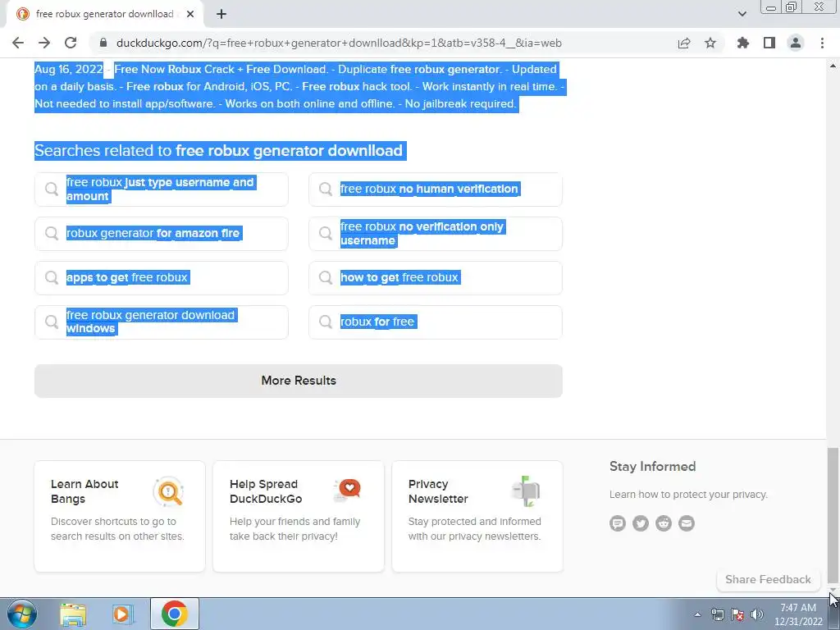Reload the DuckDuckGo page

tap(71, 43)
